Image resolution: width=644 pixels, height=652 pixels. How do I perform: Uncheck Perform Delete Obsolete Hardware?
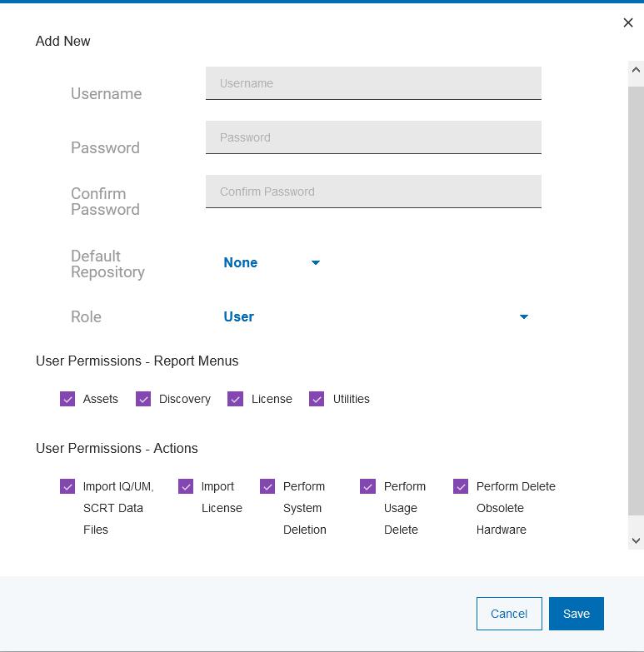461,487
